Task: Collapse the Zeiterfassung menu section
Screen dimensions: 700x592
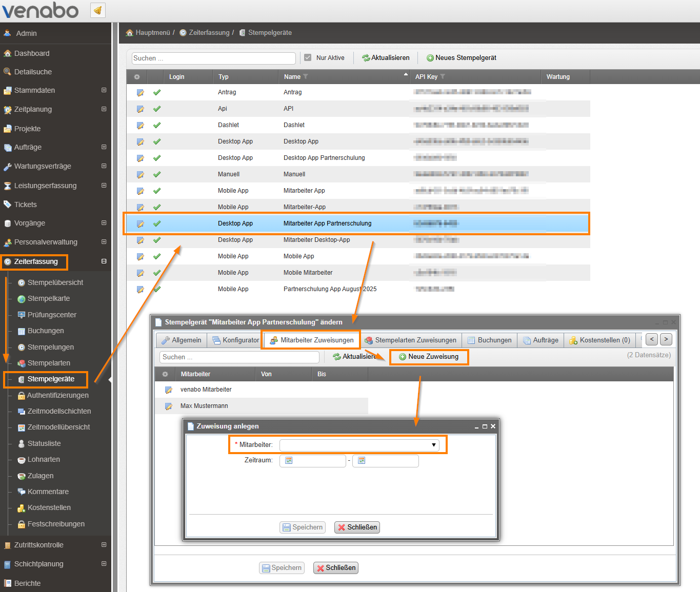Action: (104, 261)
